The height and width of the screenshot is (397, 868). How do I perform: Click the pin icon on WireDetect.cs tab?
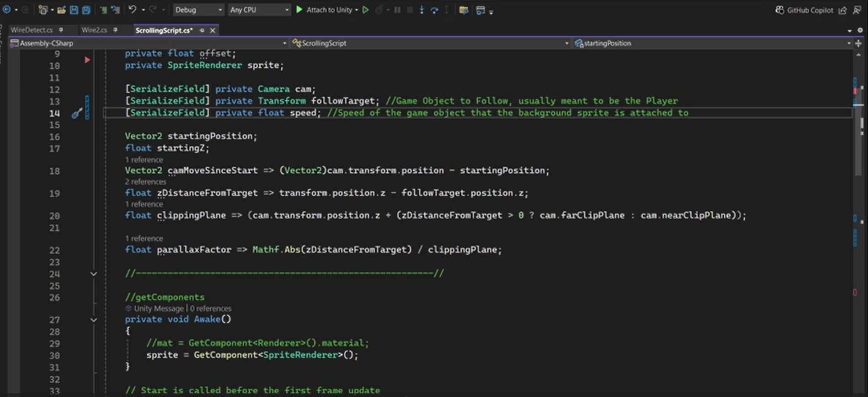coord(61,30)
